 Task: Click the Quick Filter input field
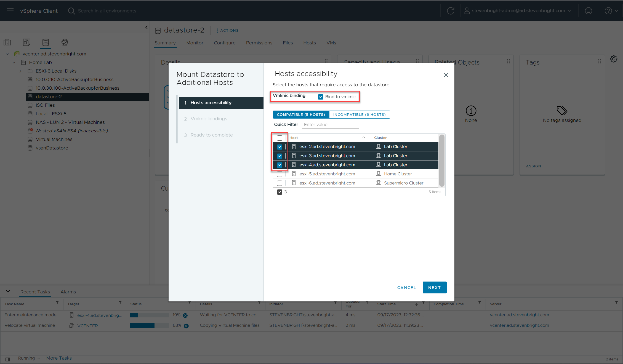tap(330, 125)
